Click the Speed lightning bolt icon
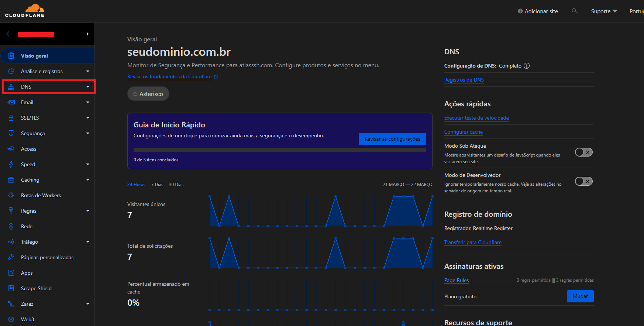This screenshot has height=326, width=644. point(11,164)
